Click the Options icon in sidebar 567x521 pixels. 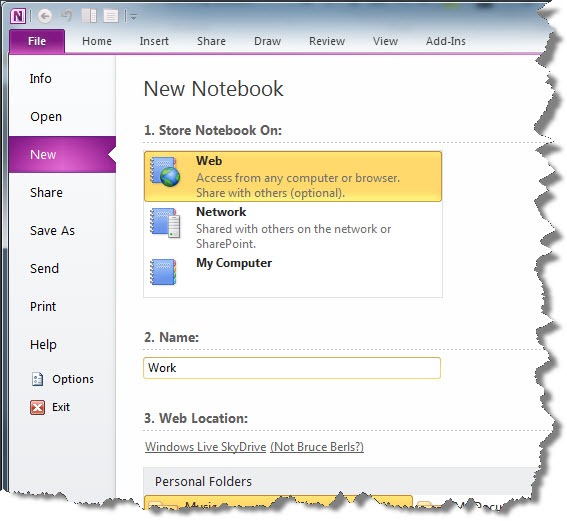[x=37, y=379]
